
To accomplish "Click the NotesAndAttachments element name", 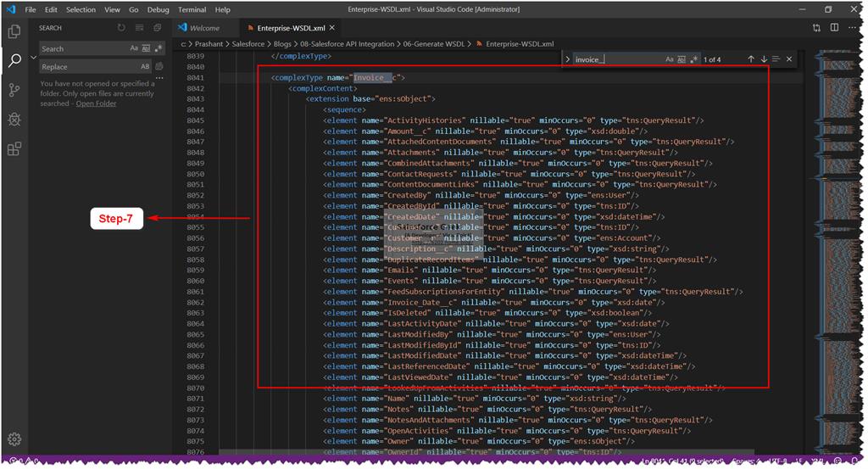I will (427, 421).
